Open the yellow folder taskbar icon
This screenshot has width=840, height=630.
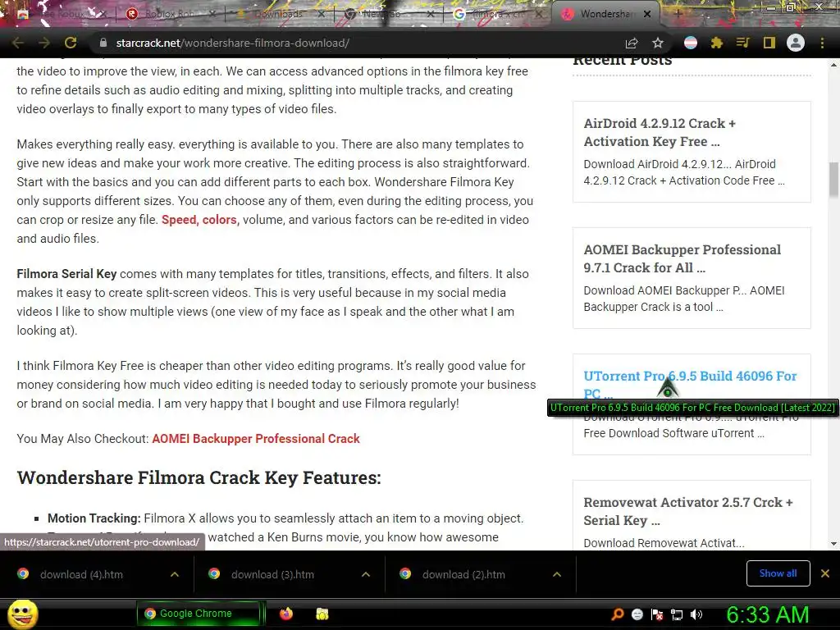point(322,614)
